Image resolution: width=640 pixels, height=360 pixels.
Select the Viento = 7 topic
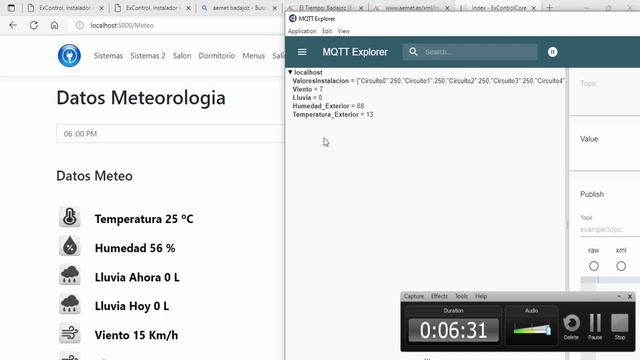(307, 89)
